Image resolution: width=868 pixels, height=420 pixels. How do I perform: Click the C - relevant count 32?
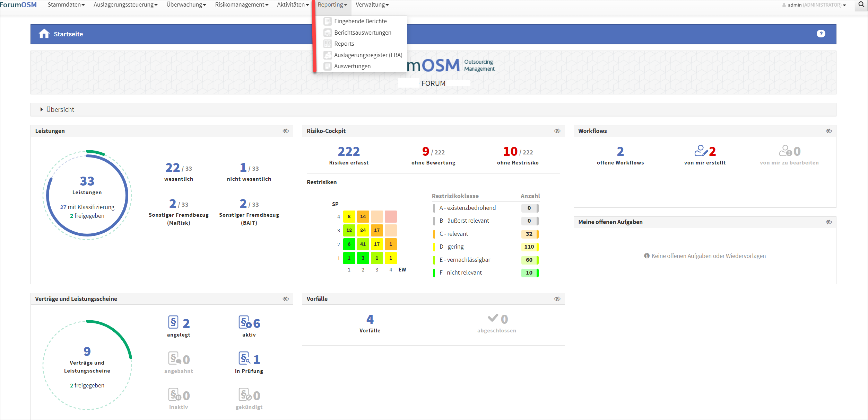click(529, 234)
